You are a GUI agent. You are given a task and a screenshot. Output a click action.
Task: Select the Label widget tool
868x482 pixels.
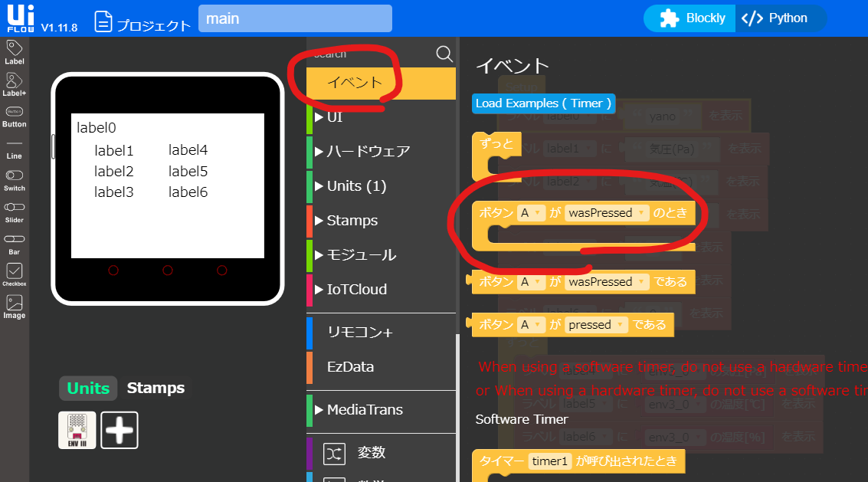click(x=14, y=51)
